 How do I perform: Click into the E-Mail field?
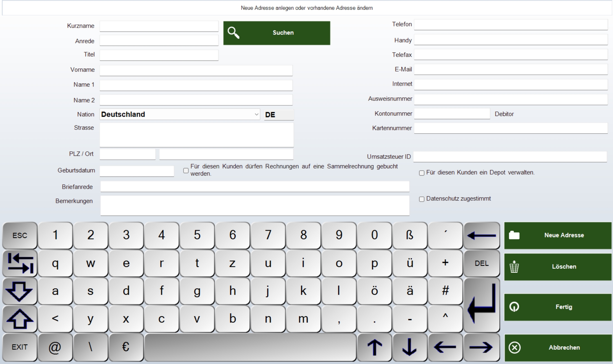tap(510, 70)
